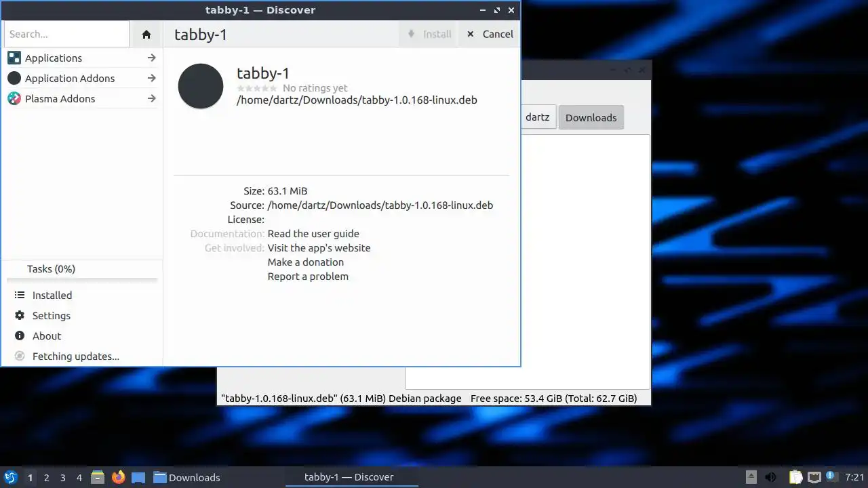868x488 pixels.
Task: Click the Fetching updates... label
Action: click(x=76, y=356)
